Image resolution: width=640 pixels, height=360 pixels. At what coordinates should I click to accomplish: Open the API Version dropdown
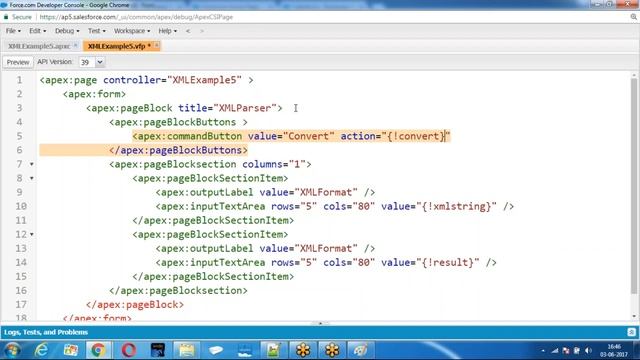point(100,62)
